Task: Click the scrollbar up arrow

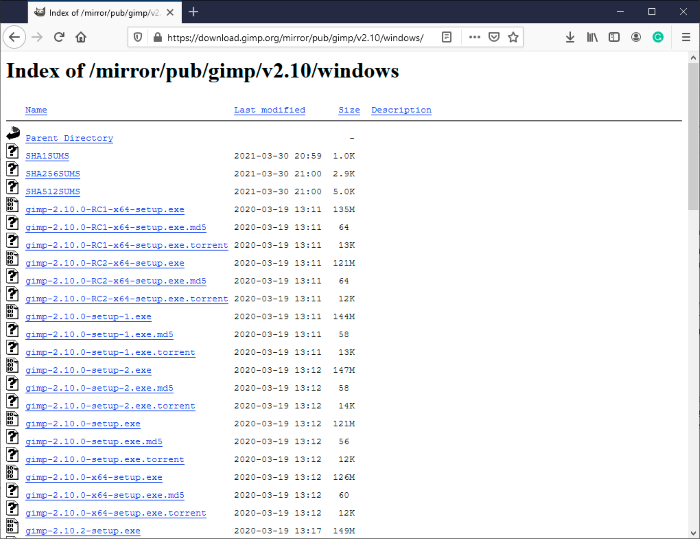Action: point(693,58)
